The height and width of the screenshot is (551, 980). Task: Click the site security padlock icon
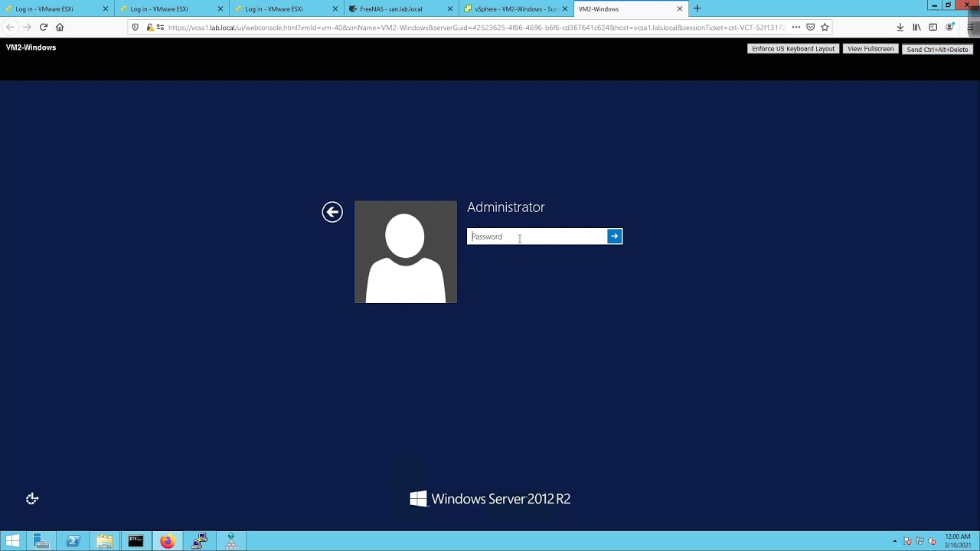pos(150,28)
